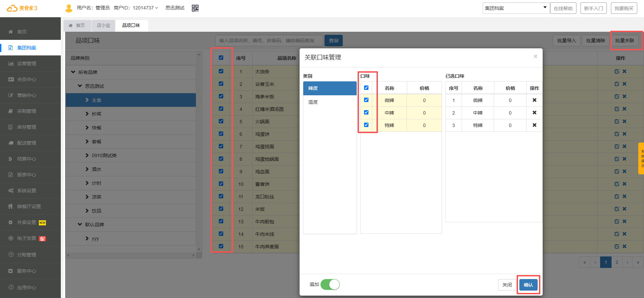Click delete icon for 牛肉荞麦面 row

point(624,246)
